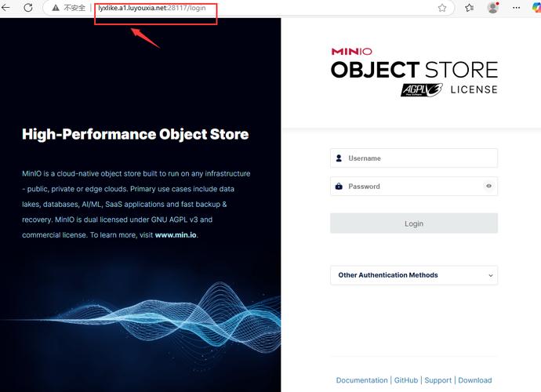Open the GitHub link
This screenshot has height=392, width=541.
tap(405, 380)
